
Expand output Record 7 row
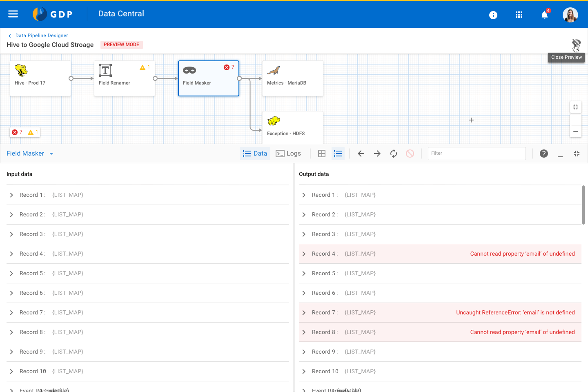click(304, 313)
